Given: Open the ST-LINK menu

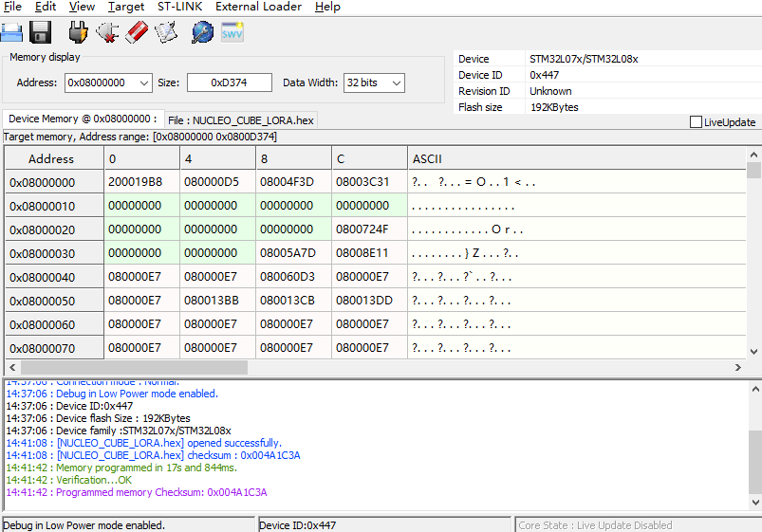Looking at the screenshot, I should (x=179, y=7).
